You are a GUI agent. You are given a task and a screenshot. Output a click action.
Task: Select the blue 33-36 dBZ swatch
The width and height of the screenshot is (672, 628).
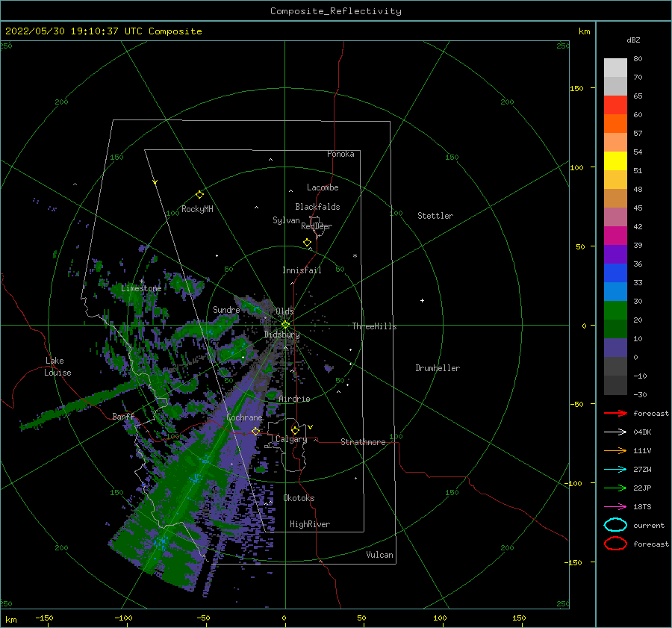click(615, 273)
